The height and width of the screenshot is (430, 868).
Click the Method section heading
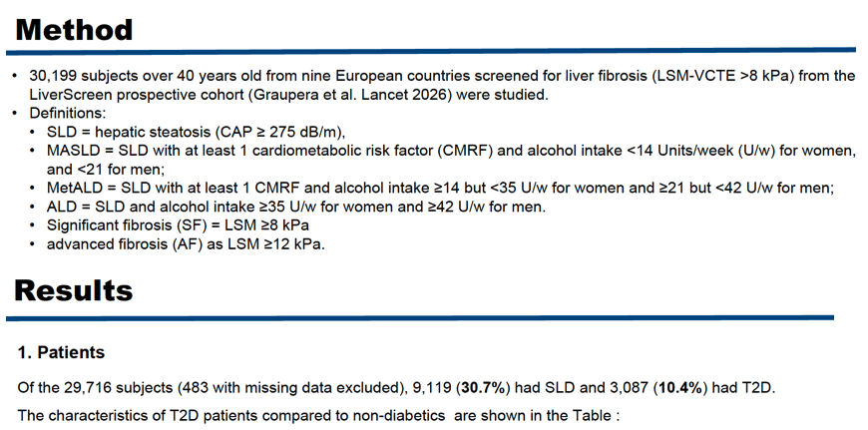(74, 29)
